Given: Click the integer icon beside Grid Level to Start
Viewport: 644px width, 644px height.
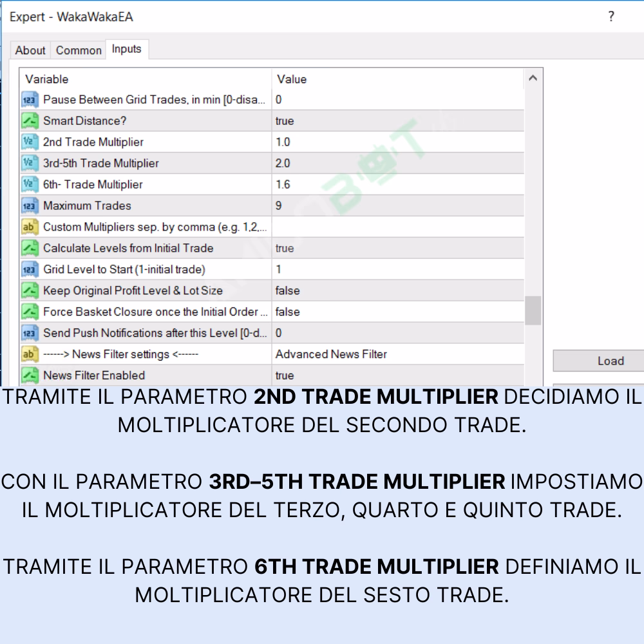Looking at the screenshot, I should [30, 269].
